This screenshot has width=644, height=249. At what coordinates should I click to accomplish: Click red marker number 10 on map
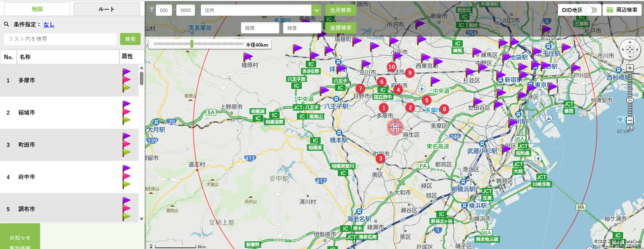click(x=391, y=67)
